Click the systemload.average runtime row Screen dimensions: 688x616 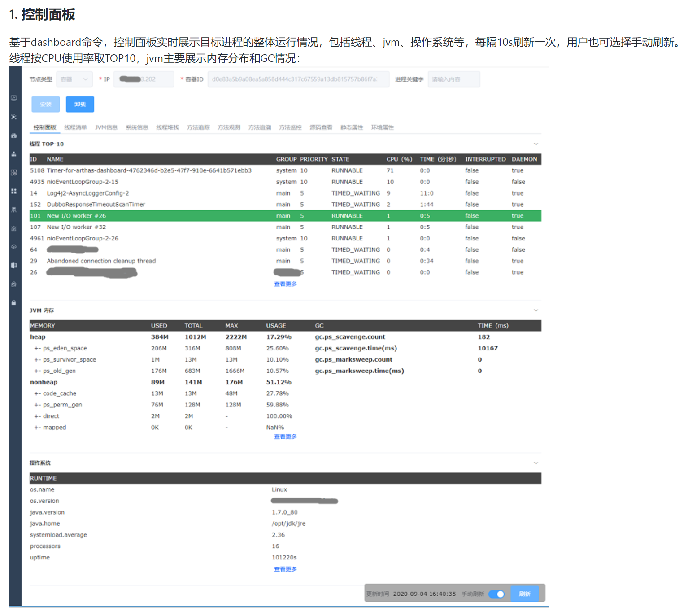pos(285,535)
